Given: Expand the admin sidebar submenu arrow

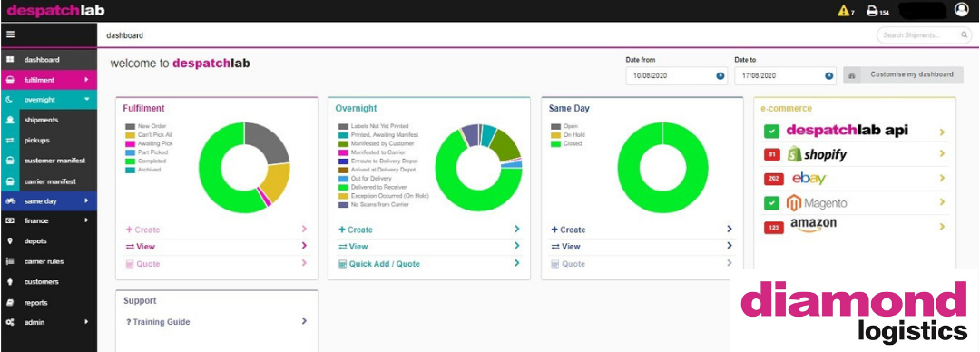Looking at the screenshot, I should pyautogui.click(x=86, y=322).
